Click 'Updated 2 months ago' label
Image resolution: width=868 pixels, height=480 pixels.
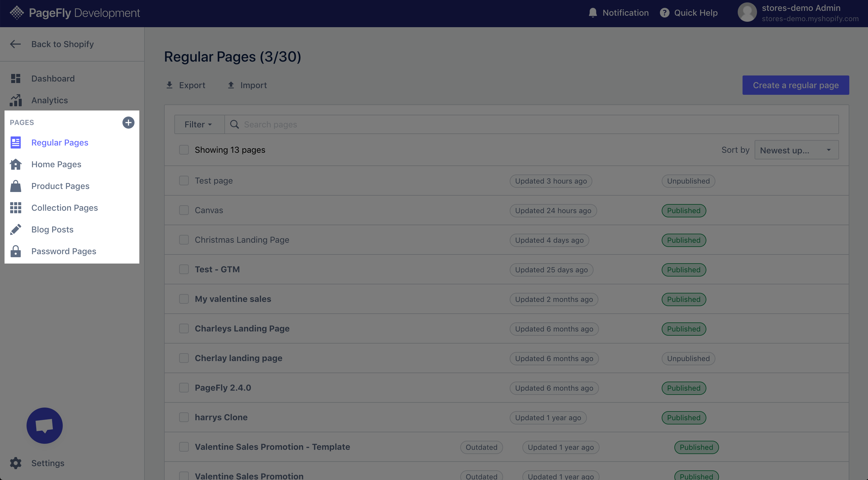tap(554, 299)
